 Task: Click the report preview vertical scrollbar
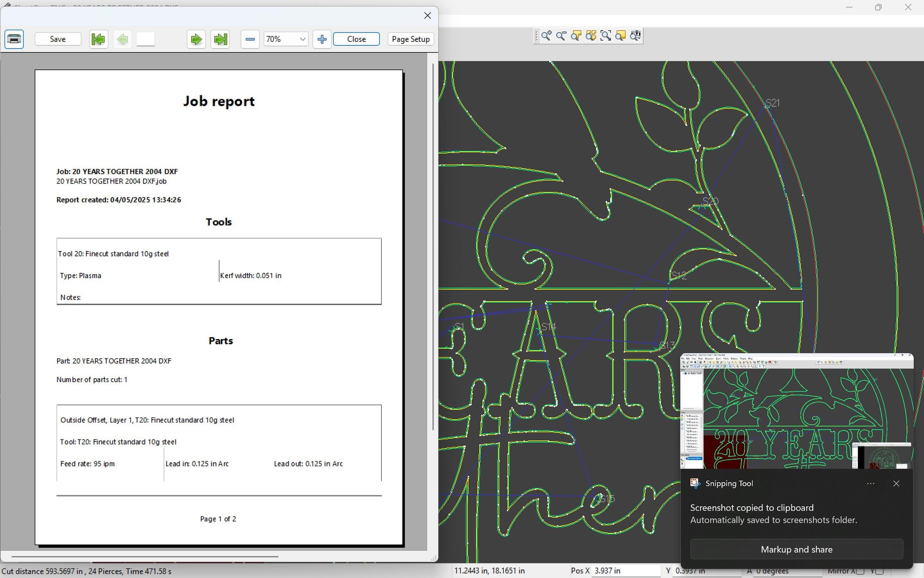click(433, 247)
